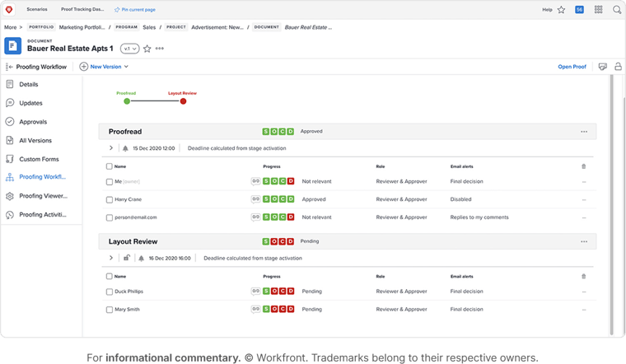The height and width of the screenshot is (364, 626).
Task: Click the Proofread deadline bell icon
Action: click(125, 148)
